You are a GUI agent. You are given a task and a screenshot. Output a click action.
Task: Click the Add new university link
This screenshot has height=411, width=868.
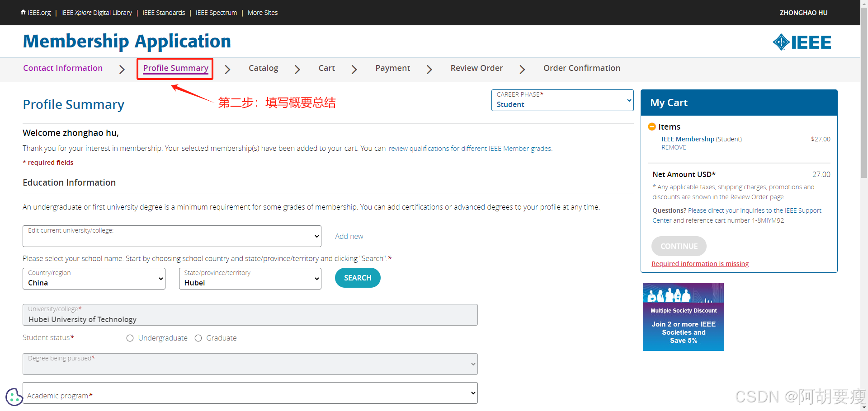tap(349, 236)
